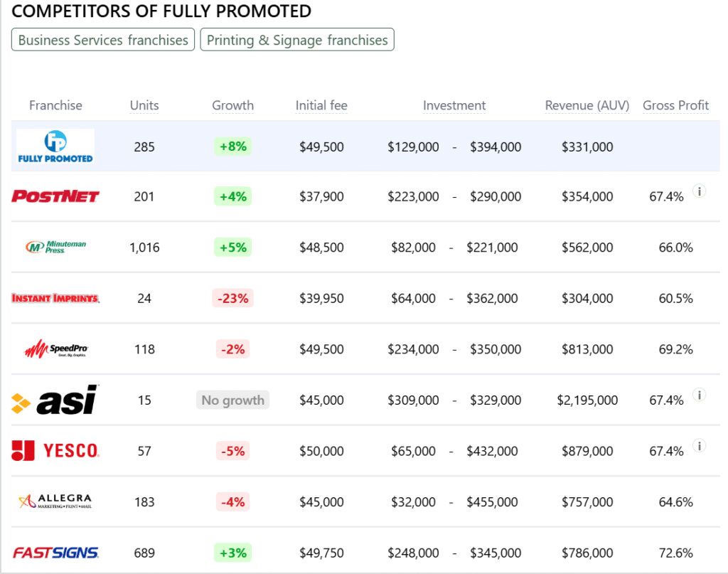
Task: Click FASTSIGNS +3% growth badge
Action: click(232, 553)
